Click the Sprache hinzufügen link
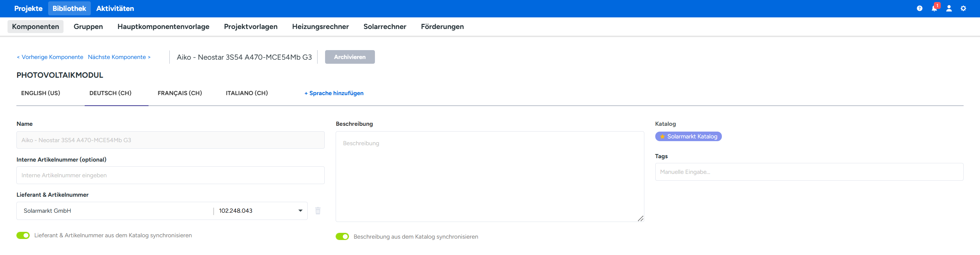The image size is (980, 255). click(x=334, y=93)
